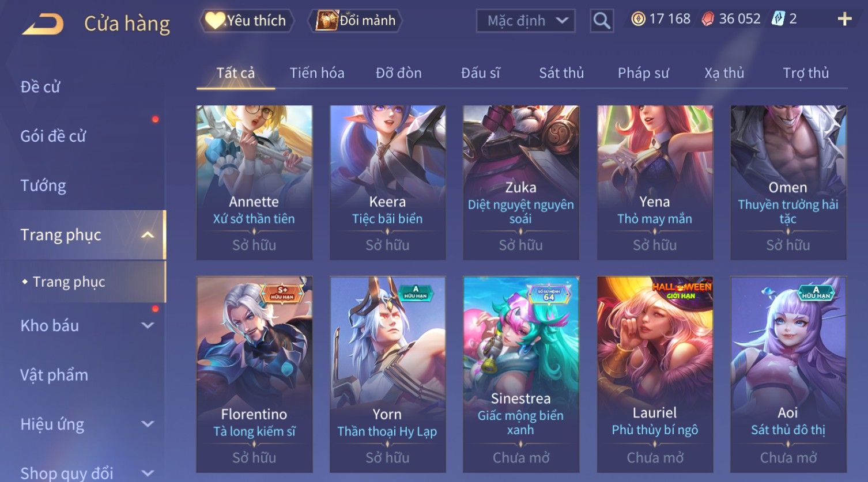Go to Gói đề cử section
Viewport: 868px width, 482px height.
coord(53,136)
